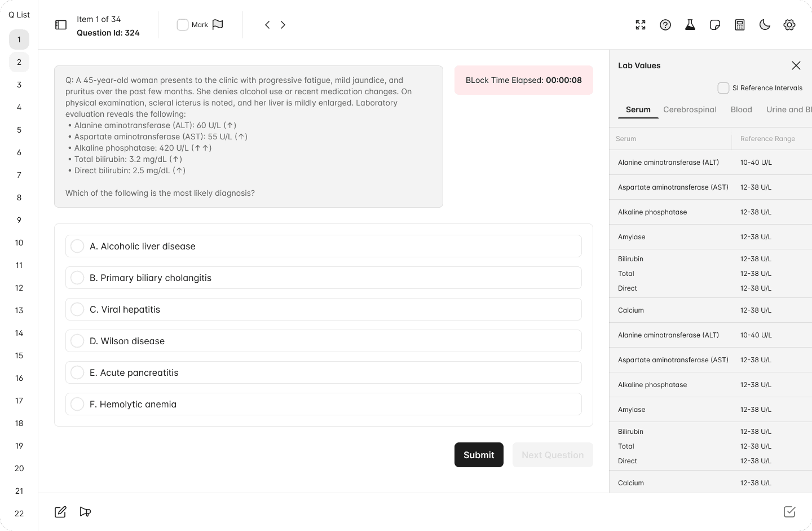Enter fullscreen mode

point(641,25)
